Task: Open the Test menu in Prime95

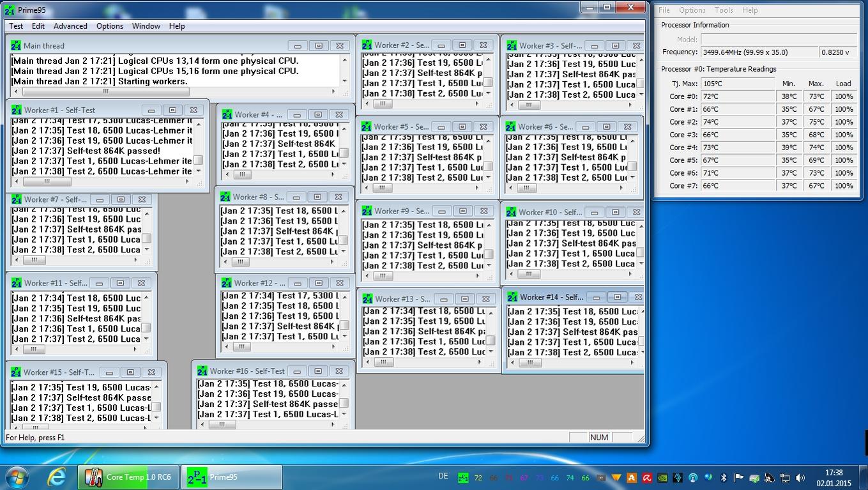Action: point(16,26)
